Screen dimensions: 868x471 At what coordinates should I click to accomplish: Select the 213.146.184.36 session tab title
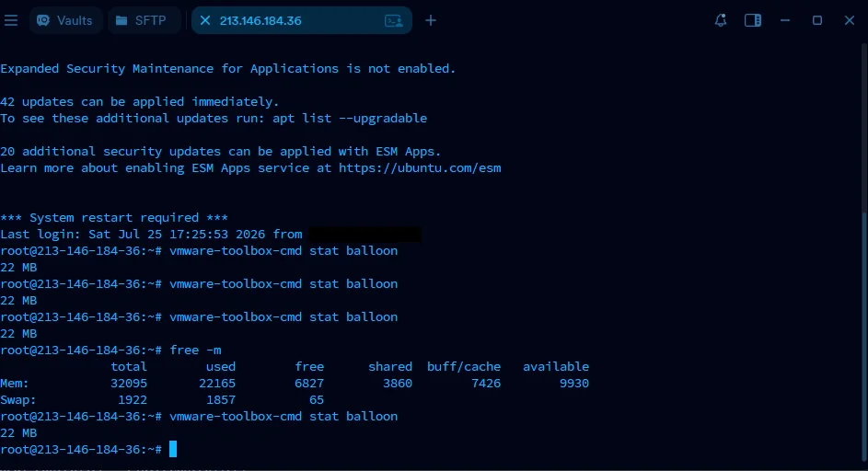pos(260,20)
